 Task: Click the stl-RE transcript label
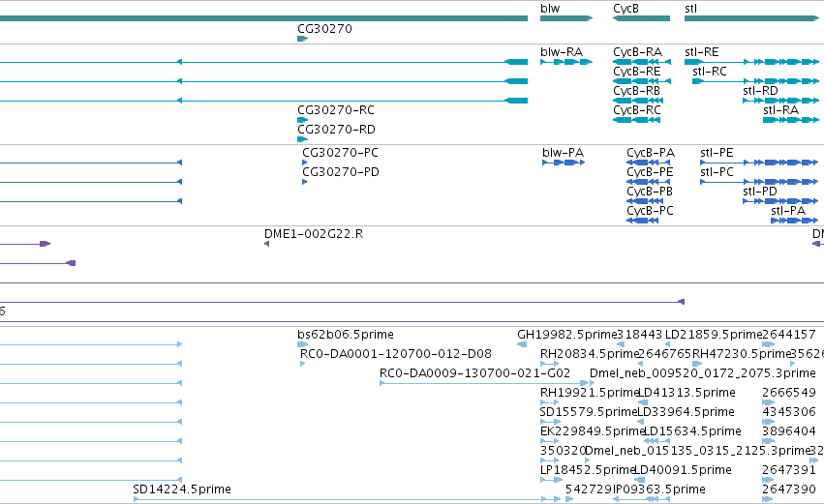702,52
